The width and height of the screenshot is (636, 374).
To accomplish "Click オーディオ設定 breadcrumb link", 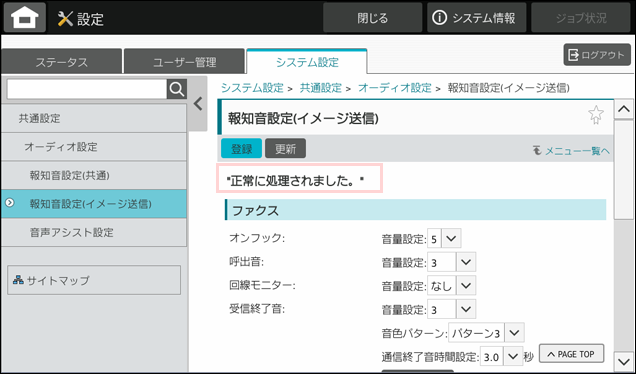I will [x=395, y=88].
